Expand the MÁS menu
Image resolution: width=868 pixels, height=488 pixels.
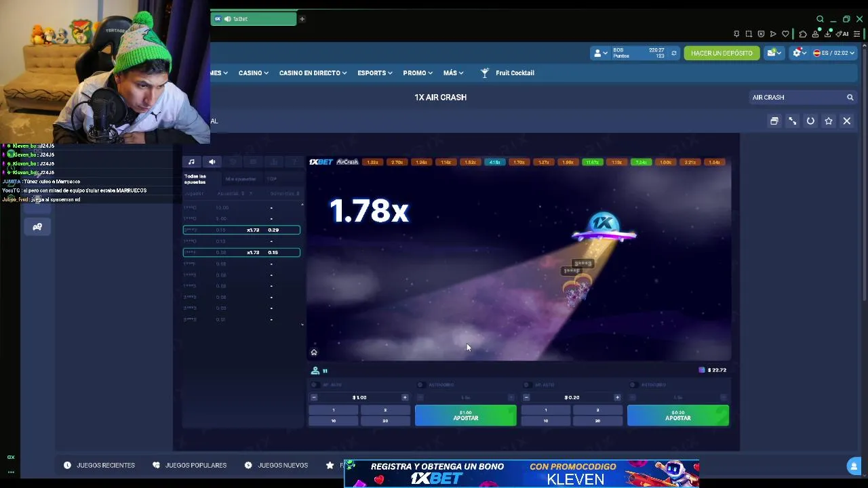pos(453,73)
